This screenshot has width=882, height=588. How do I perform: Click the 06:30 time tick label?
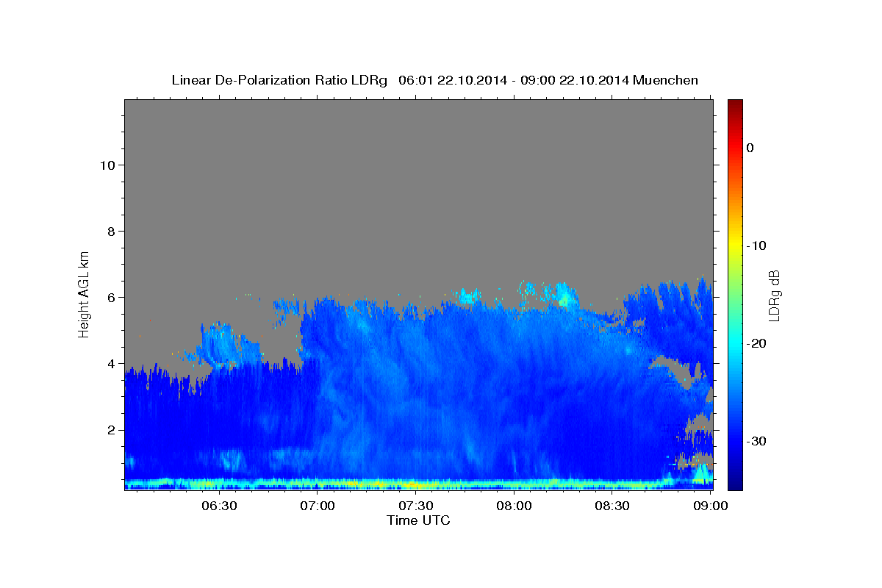pyautogui.click(x=219, y=506)
